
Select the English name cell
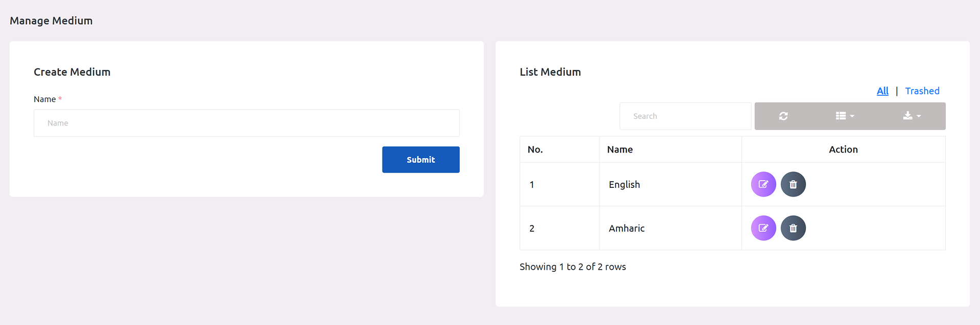point(624,185)
